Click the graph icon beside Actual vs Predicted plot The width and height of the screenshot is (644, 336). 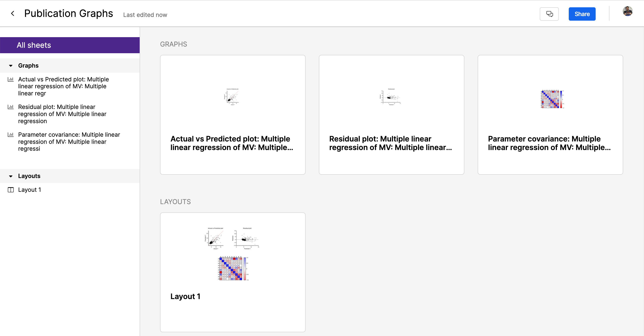pos(11,79)
